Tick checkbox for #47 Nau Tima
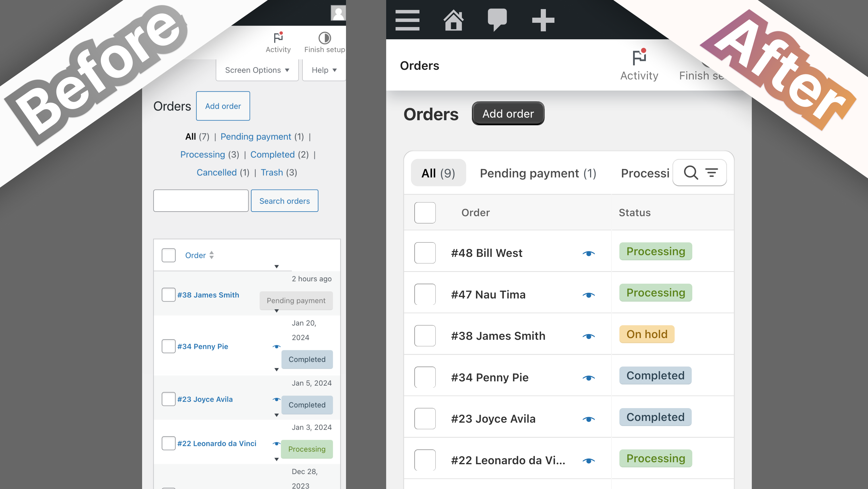Screen dimensions: 868x489 coord(425,294)
